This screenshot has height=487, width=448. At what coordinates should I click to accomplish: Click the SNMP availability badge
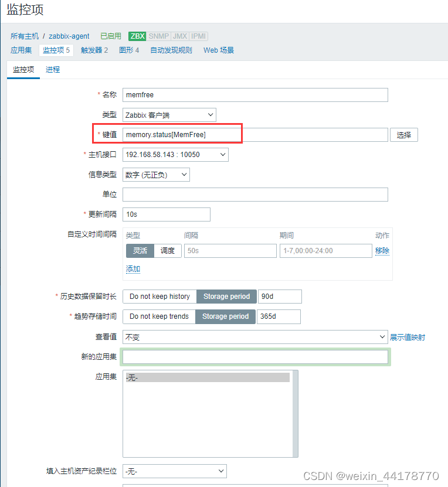pyautogui.click(x=158, y=36)
